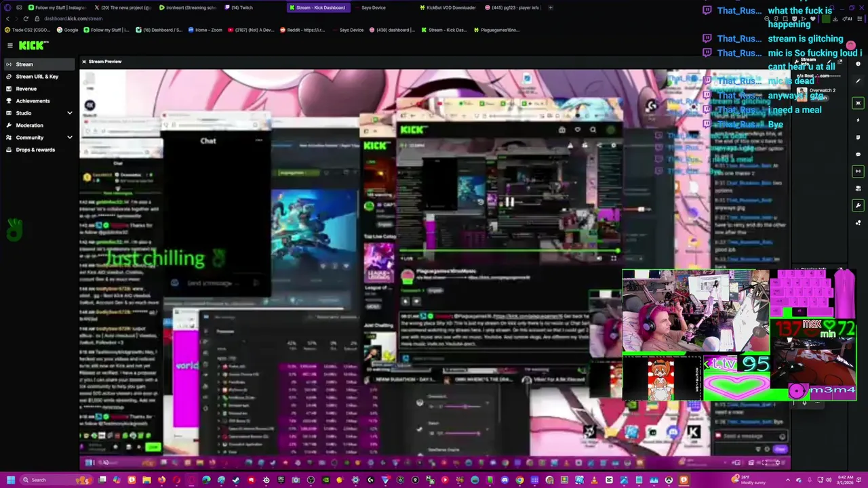The width and height of the screenshot is (868, 488).
Task: Open the Stream info icon in right rail
Action: 858,64
